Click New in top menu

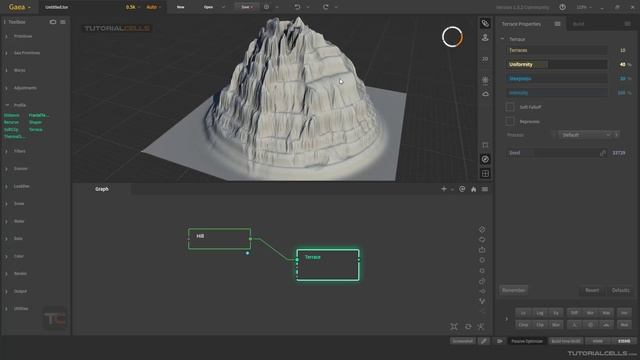click(180, 7)
